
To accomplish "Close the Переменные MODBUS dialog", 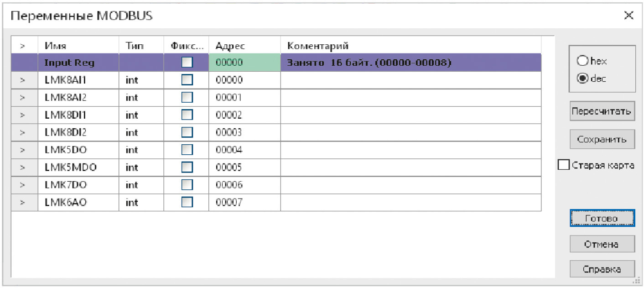I will point(628,16).
